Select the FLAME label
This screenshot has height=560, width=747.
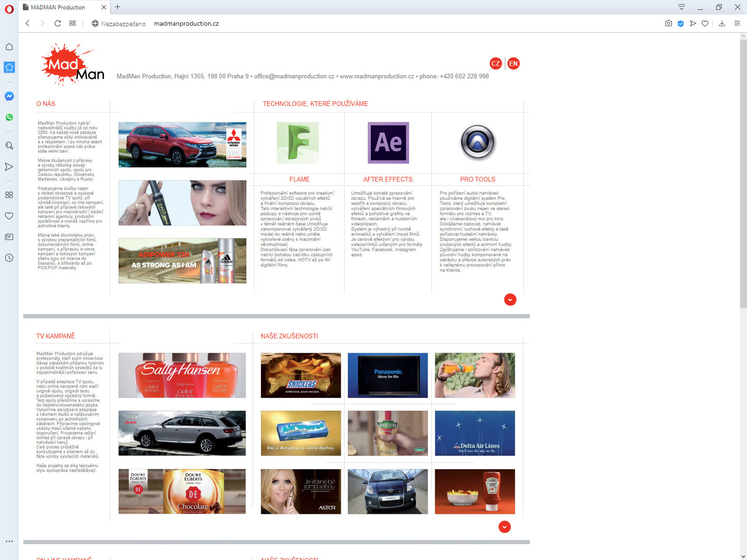click(x=300, y=179)
